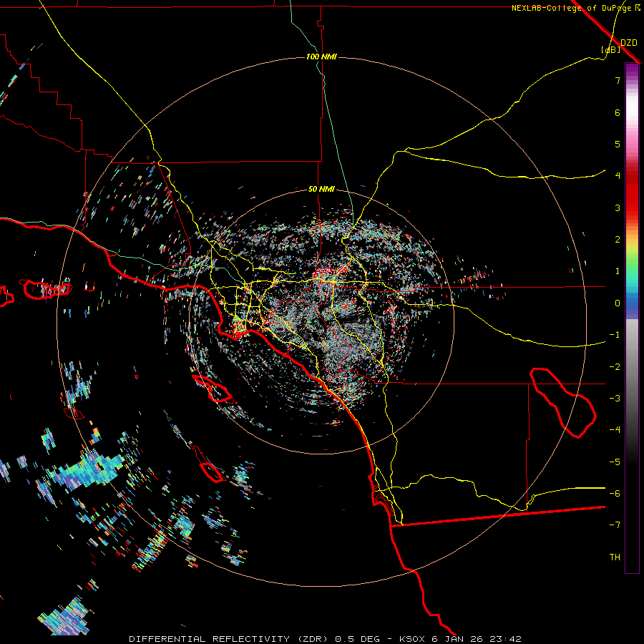Click the "5" tick label on color scale
Image resolution: width=644 pixels, height=644 pixels.
pyautogui.click(x=618, y=144)
